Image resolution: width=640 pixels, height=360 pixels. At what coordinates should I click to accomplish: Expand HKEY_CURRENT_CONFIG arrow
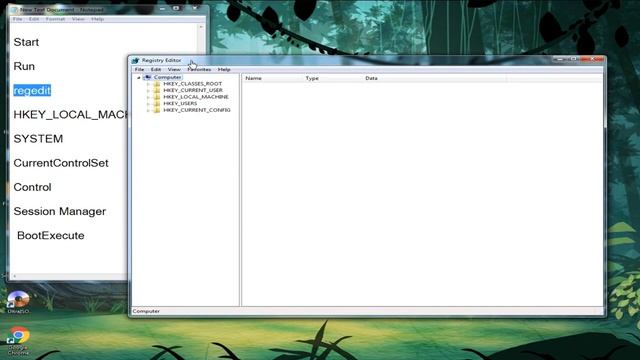tap(148, 110)
